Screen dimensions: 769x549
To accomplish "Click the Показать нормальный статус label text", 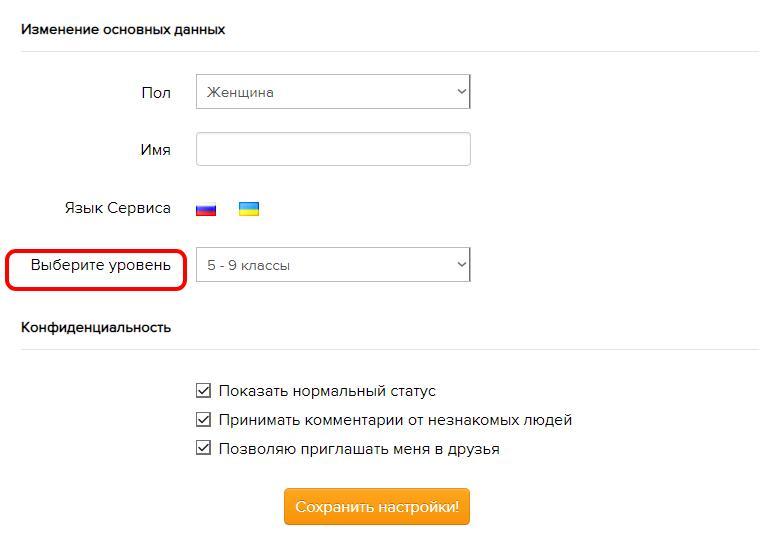I will [x=327, y=391].
